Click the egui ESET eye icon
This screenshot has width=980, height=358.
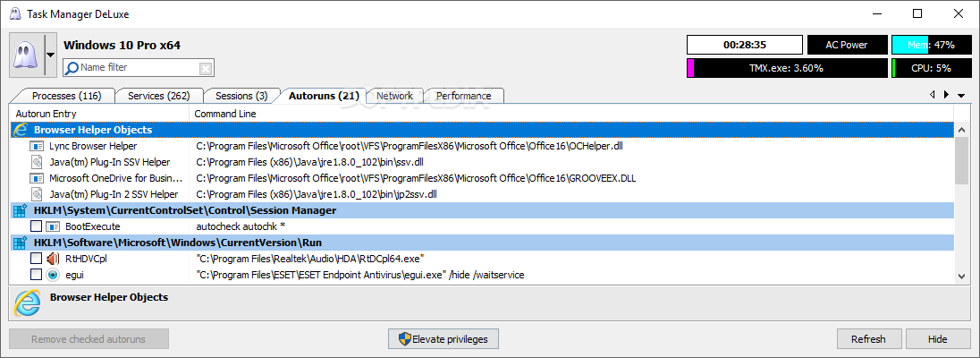[x=53, y=274]
